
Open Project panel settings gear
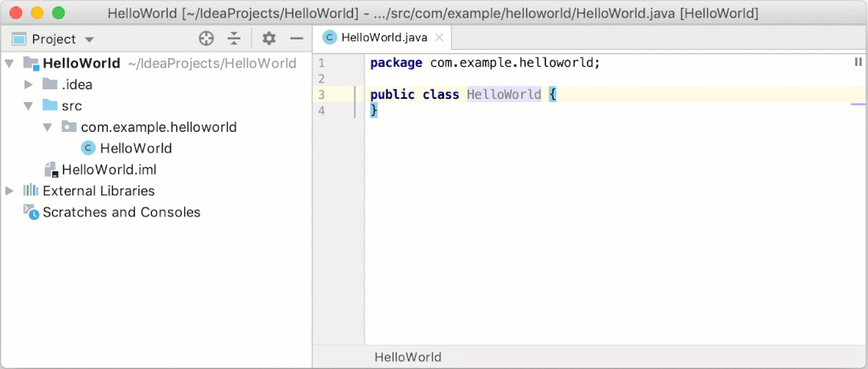point(269,39)
